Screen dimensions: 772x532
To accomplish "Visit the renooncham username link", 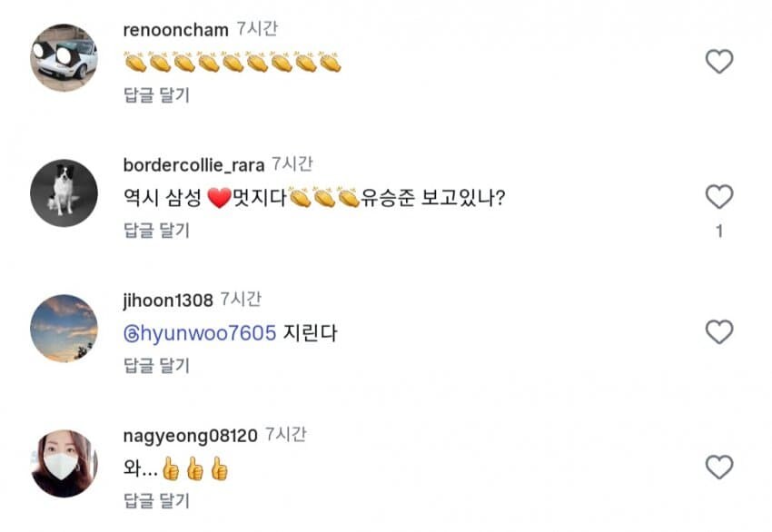I will click(174, 29).
